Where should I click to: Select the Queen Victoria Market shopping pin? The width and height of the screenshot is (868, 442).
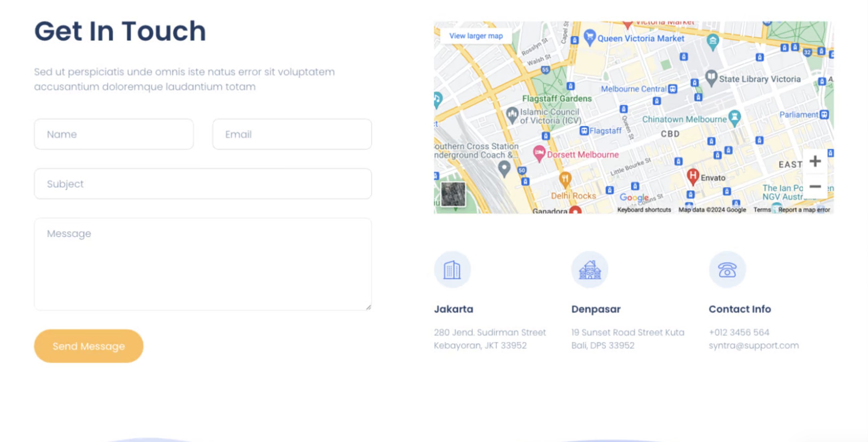pos(590,36)
